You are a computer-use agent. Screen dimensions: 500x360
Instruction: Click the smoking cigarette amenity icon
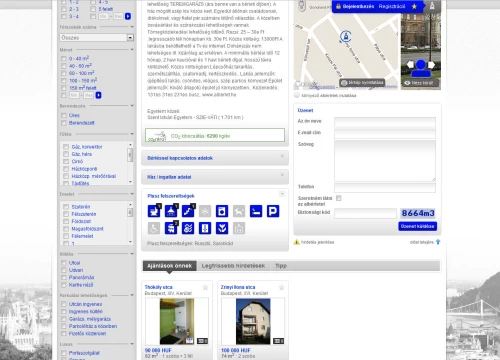tap(256, 211)
